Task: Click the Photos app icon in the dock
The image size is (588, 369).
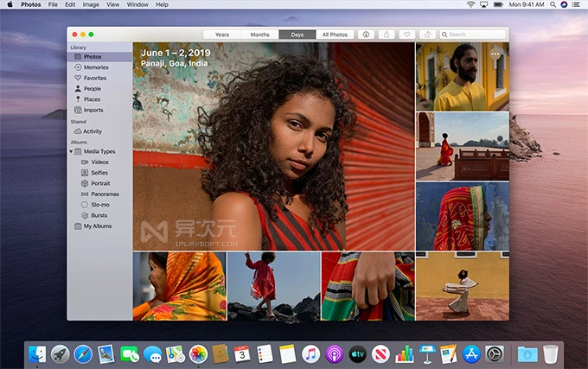Action: [198, 354]
